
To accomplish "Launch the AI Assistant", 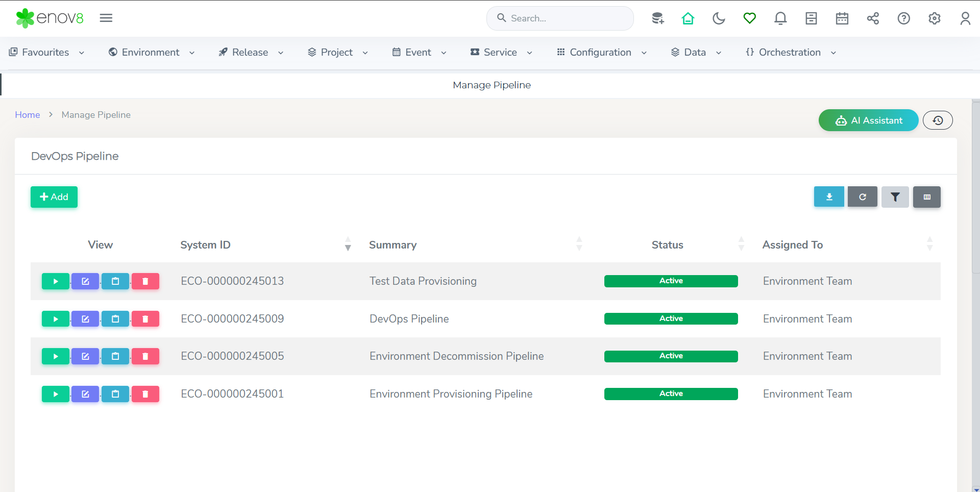I will pos(868,120).
